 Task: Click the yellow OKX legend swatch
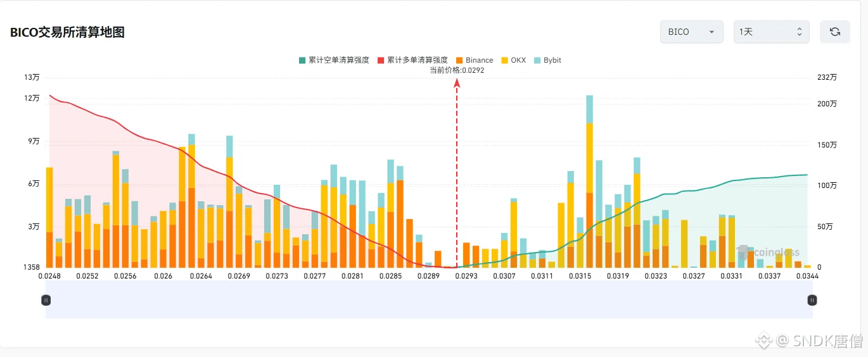[504, 60]
